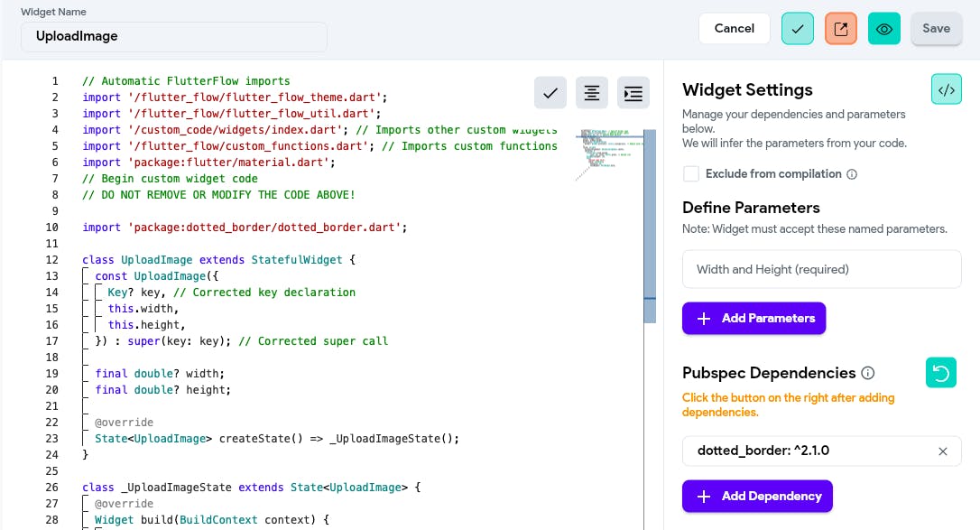The image size is (980, 530).
Task: Remove the dotted_border dependency with X
Action: coord(943,451)
